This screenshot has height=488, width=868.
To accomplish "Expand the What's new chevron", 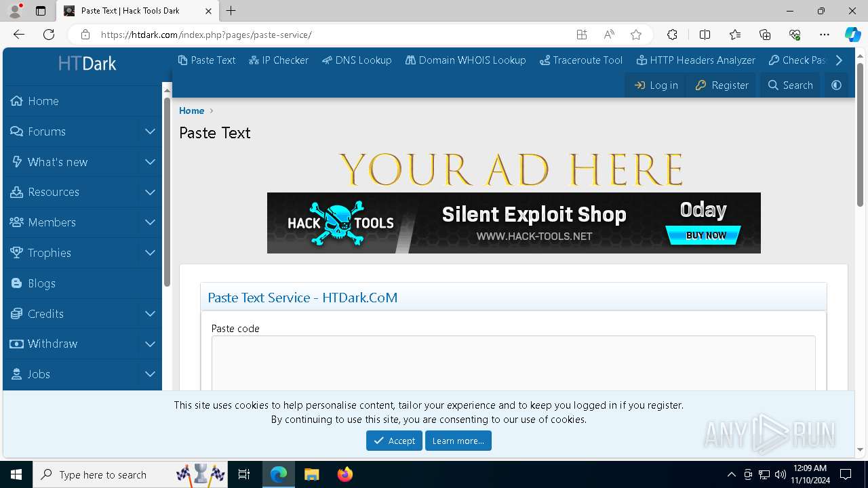I will click(150, 162).
